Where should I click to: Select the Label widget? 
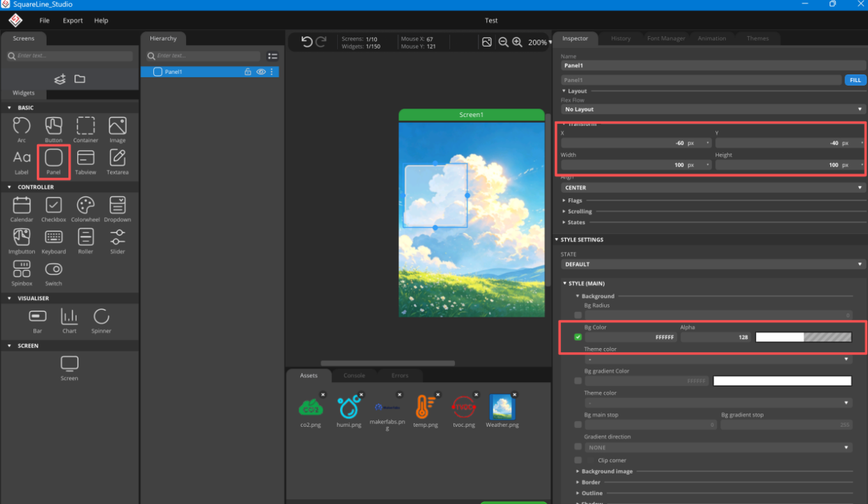coord(22,162)
